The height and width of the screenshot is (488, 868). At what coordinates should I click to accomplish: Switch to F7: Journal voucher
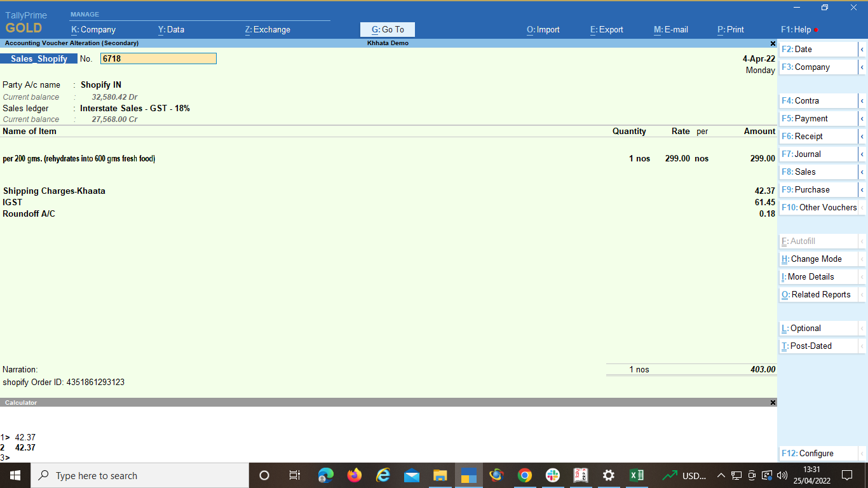coord(818,154)
